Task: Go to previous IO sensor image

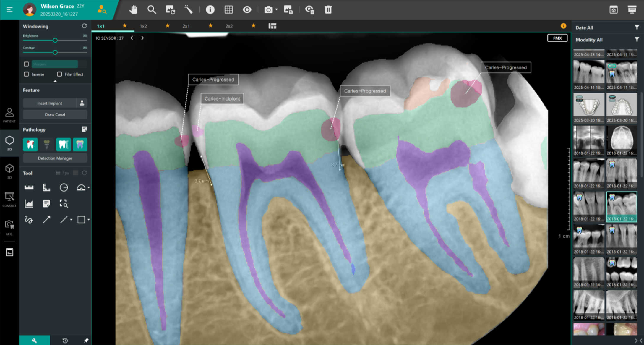Action: [x=132, y=38]
